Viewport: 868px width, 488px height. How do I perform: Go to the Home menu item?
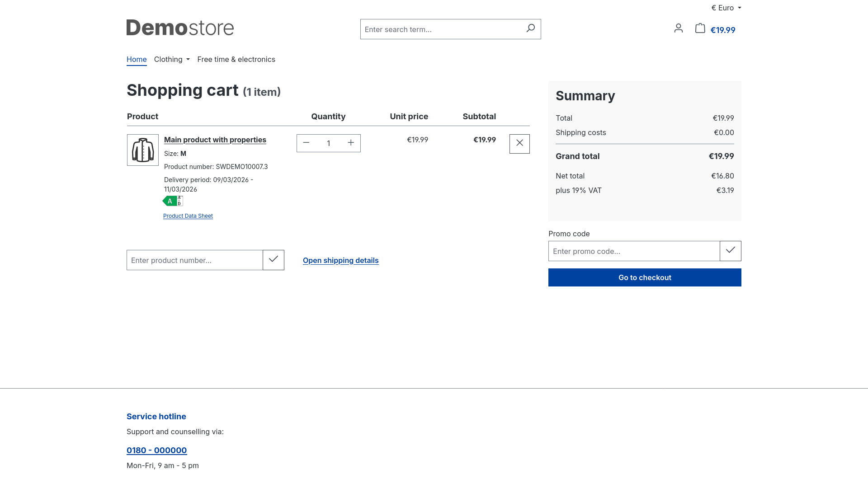(x=137, y=59)
